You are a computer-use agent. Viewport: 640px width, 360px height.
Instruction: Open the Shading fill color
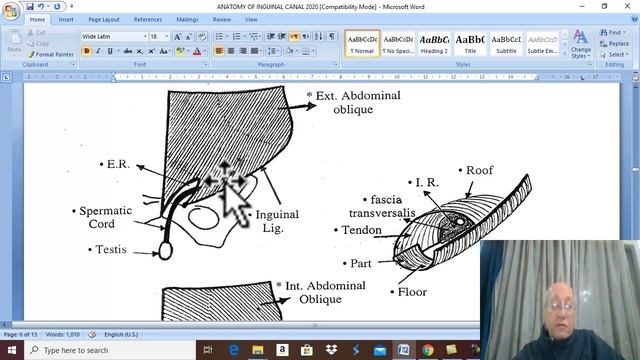(x=289, y=51)
